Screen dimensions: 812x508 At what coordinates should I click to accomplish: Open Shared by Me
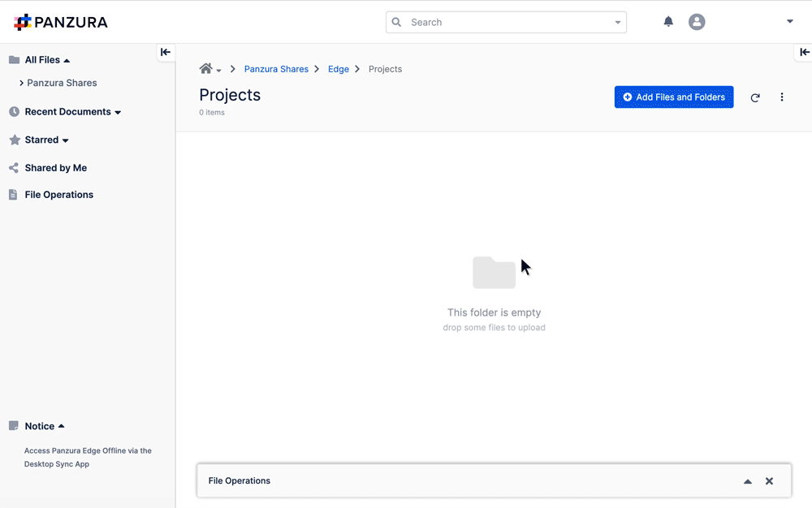pyautogui.click(x=55, y=168)
